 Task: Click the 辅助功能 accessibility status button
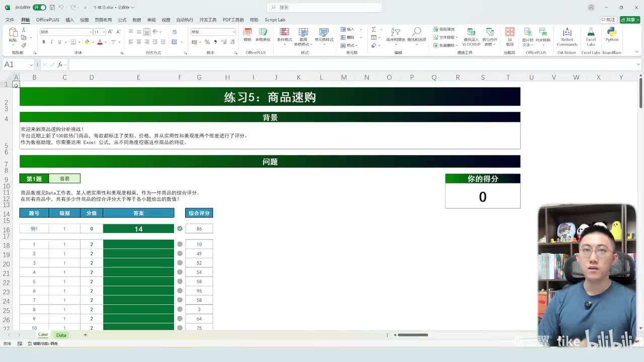coord(43,343)
